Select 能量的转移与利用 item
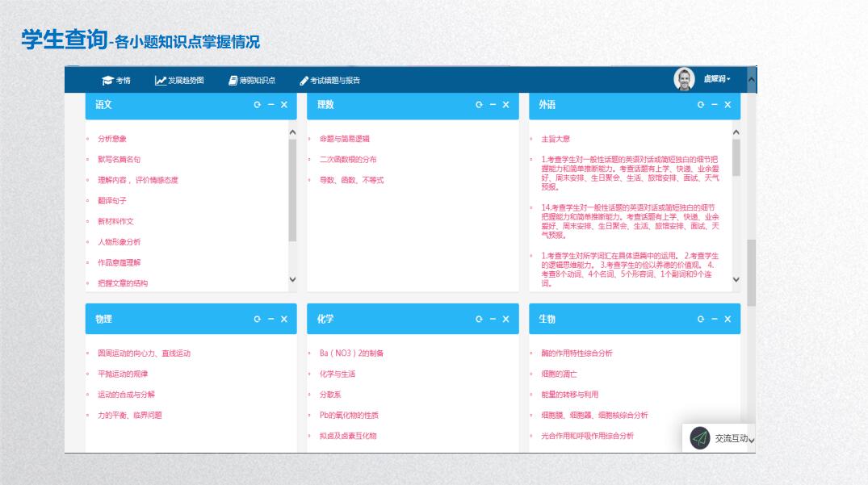The height and width of the screenshot is (485, 868). coord(570,395)
